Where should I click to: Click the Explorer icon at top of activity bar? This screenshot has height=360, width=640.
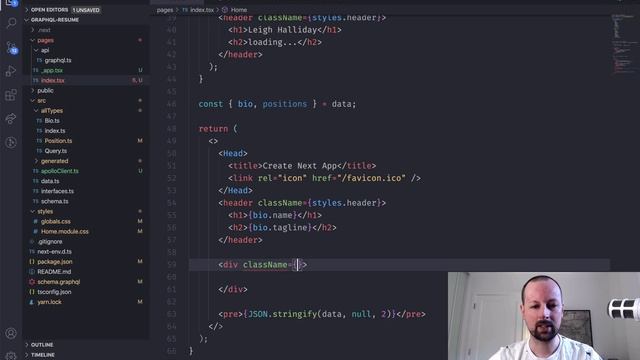11,3
